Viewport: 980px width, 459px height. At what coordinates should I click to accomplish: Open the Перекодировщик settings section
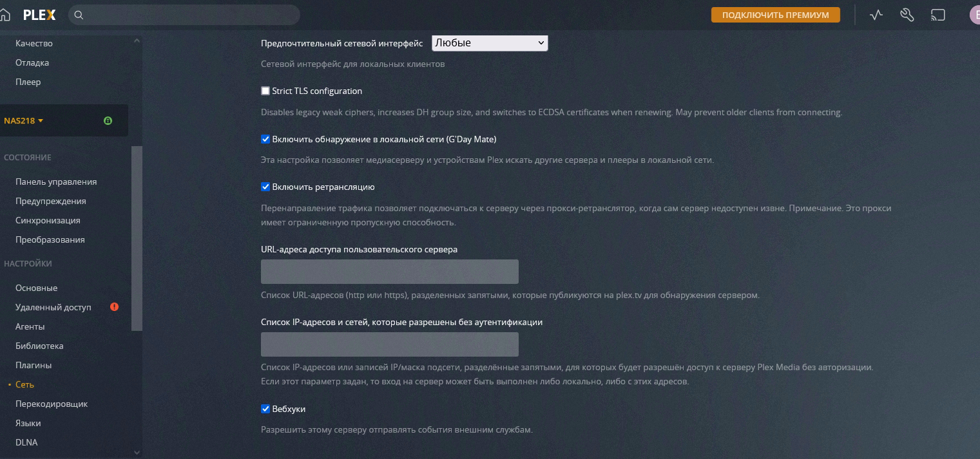(x=52, y=404)
